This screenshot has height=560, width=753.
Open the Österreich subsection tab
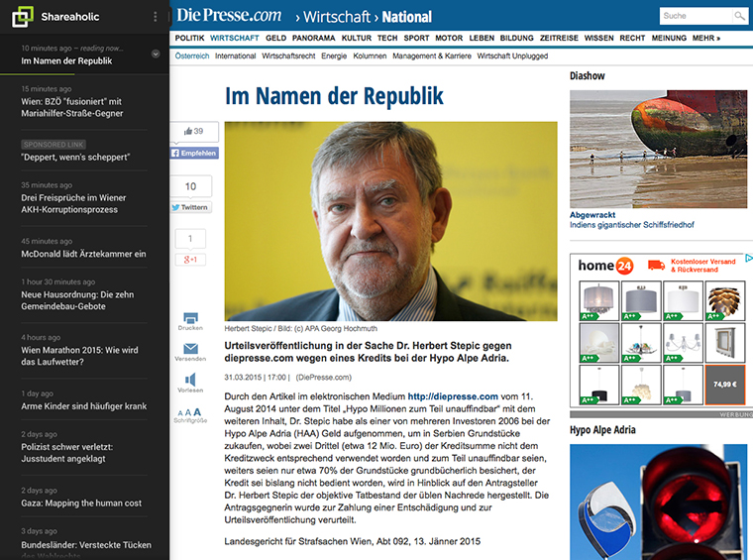point(192,56)
